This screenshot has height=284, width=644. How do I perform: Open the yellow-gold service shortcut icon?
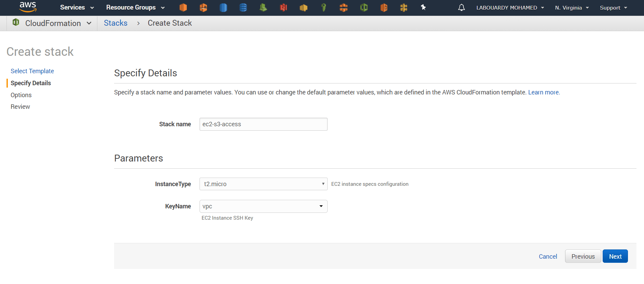coord(303,8)
